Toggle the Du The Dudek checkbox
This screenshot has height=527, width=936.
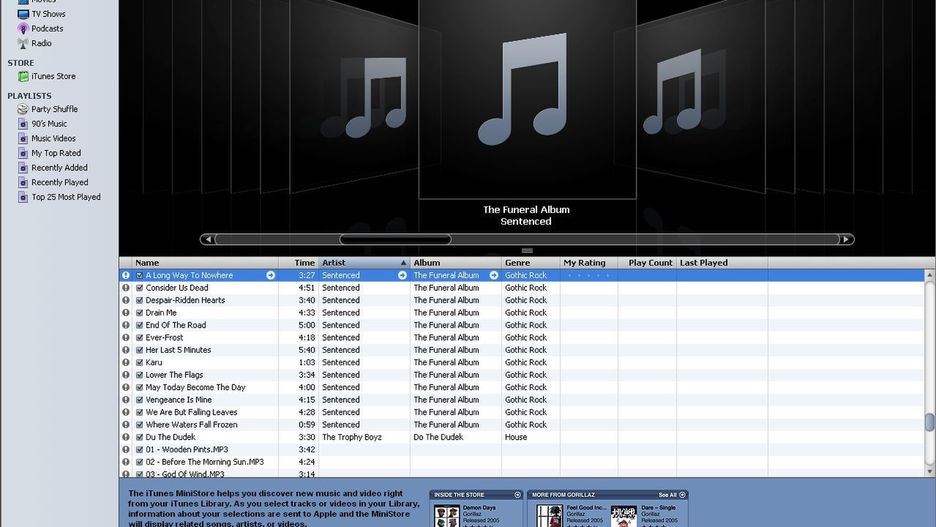pyautogui.click(x=140, y=437)
